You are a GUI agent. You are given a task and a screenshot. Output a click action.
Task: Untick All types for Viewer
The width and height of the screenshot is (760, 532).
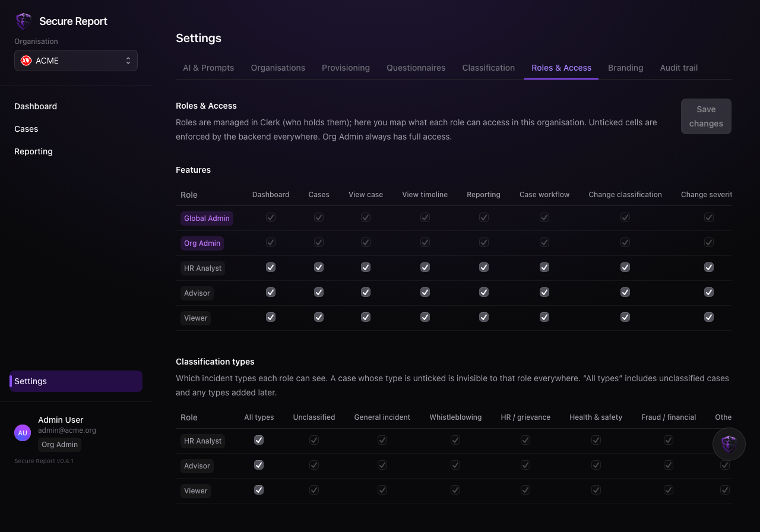[x=259, y=490]
